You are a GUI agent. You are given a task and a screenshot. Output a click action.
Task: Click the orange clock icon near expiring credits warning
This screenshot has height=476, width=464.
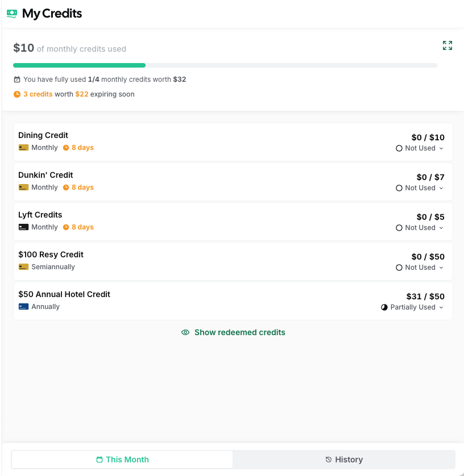16,94
